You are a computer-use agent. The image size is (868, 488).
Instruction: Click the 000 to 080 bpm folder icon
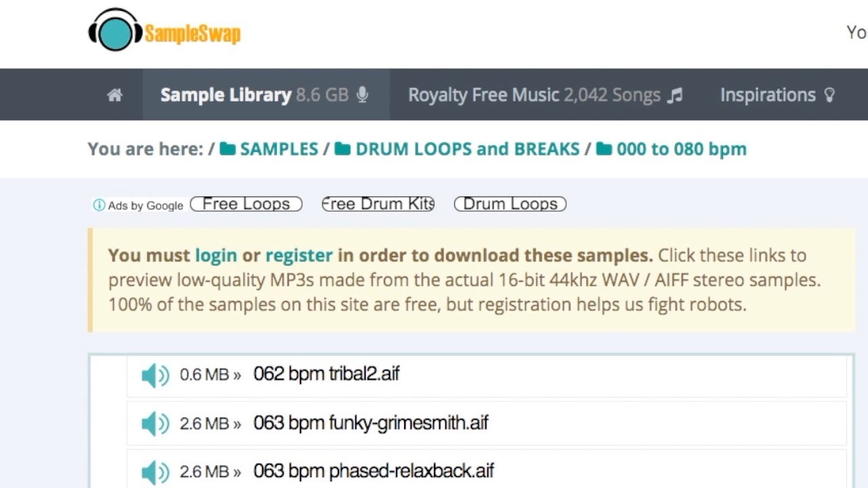coord(604,149)
